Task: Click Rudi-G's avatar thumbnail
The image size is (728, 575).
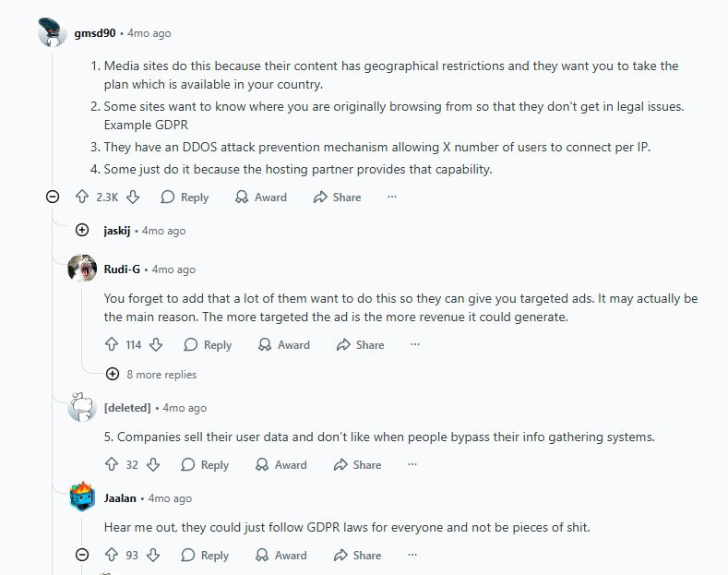Action: (x=82, y=270)
